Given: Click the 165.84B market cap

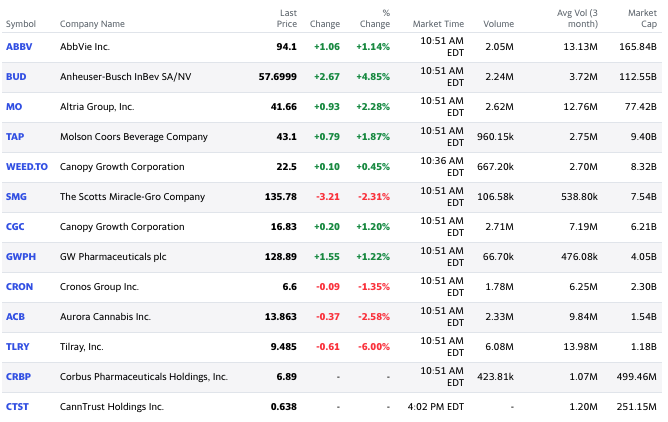Looking at the screenshot, I should (x=638, y=47).
